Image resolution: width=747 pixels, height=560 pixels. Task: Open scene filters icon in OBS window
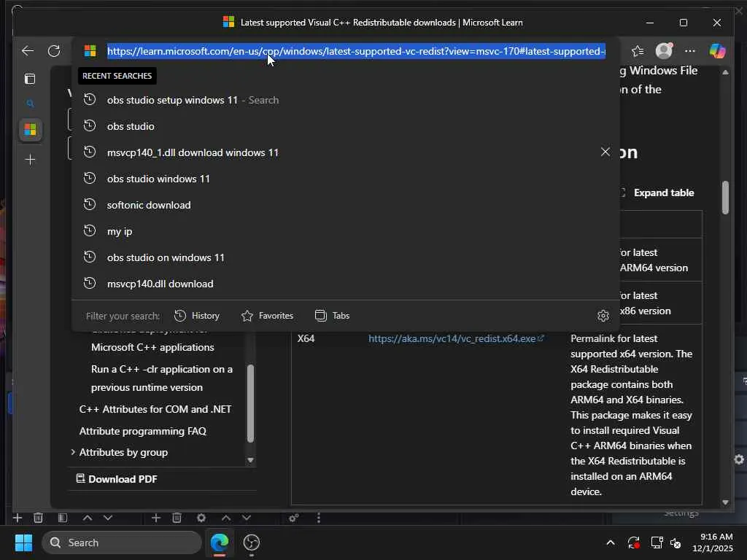[63, 518]
